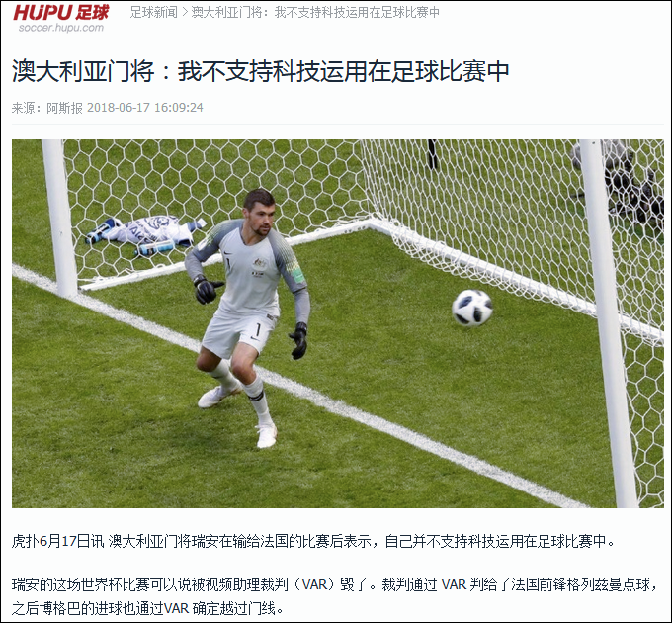Click the left white goalpost in photo
This screenshot has width=672, height=623.
(60, 217)
